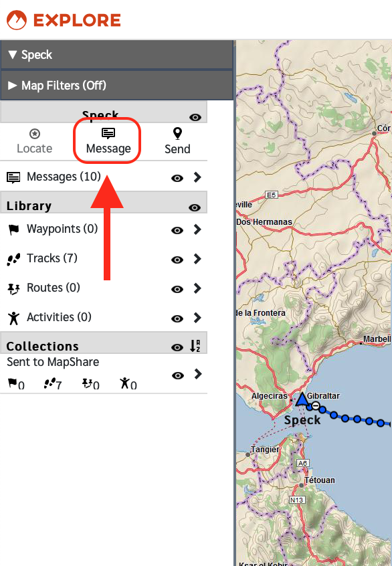Click the A6 road shield on the map
Screen dimensions: 392x566
point(302,463)
